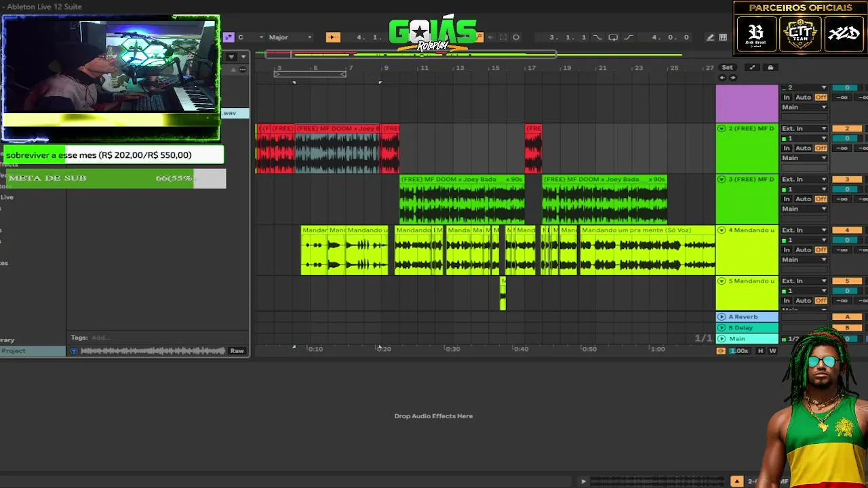868x488 pixels.
Task: Unfold the B Delay return track
Action: click(x=722, y=327)
